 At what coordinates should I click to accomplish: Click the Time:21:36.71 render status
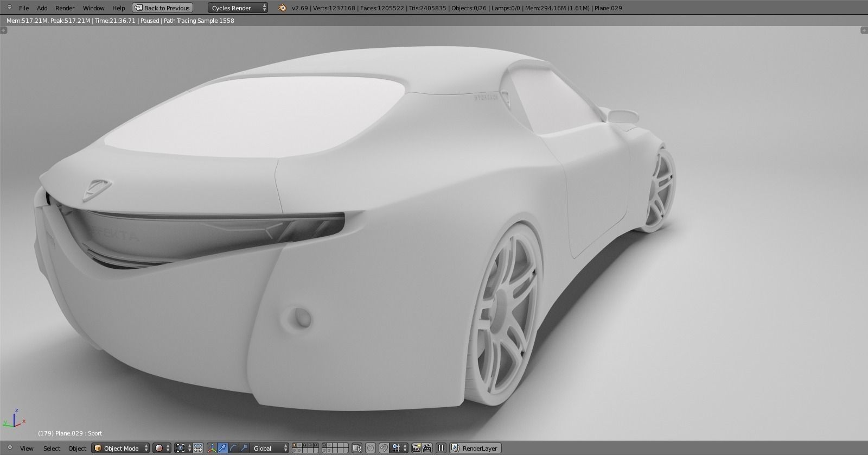pyautogui.click(x=114, y=21)
